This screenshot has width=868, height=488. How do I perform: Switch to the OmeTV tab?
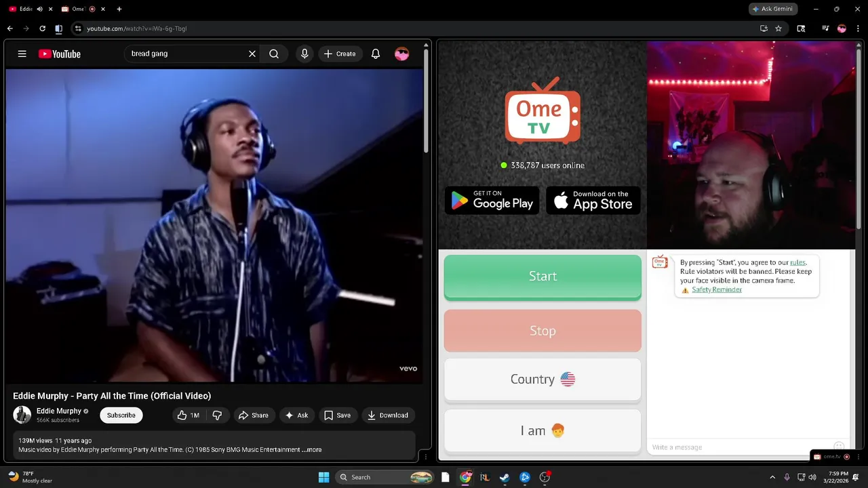point(77,9)
